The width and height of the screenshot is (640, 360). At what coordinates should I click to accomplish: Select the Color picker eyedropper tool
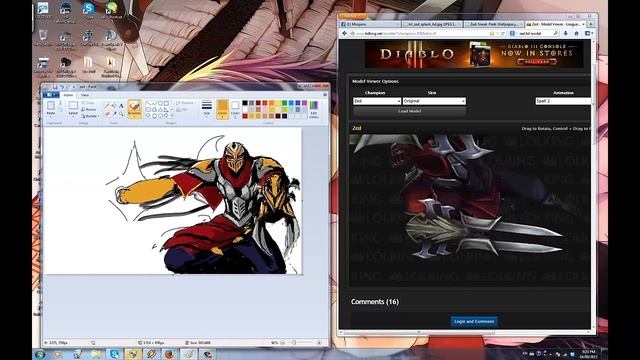tap(115, 114)
